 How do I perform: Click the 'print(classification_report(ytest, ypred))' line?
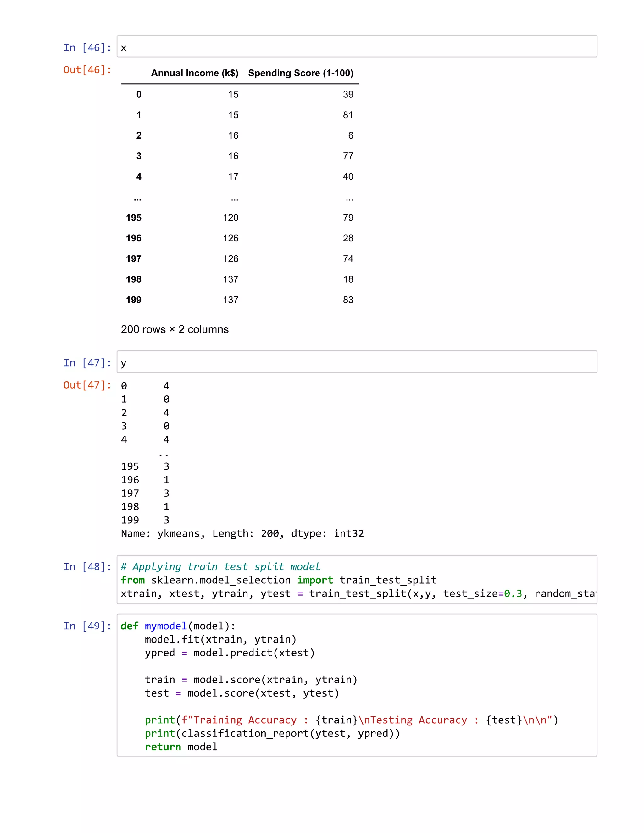272,733
